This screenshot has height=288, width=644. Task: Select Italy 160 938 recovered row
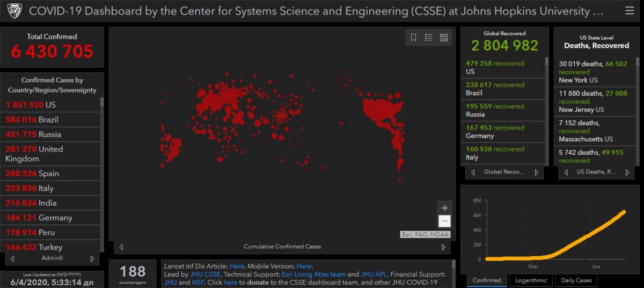[x=503, y=153]
